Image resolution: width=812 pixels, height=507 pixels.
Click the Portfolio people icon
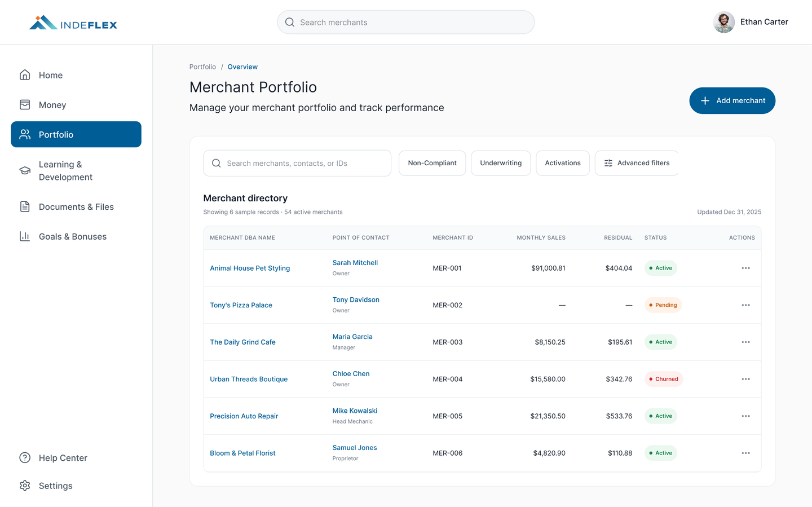pos(25,134)
